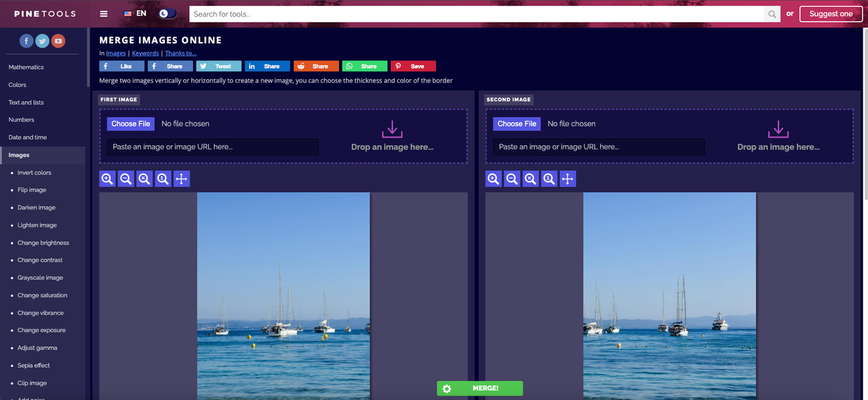Select Adjust gamma tool
868x400 pixels.
click(37, 348)
